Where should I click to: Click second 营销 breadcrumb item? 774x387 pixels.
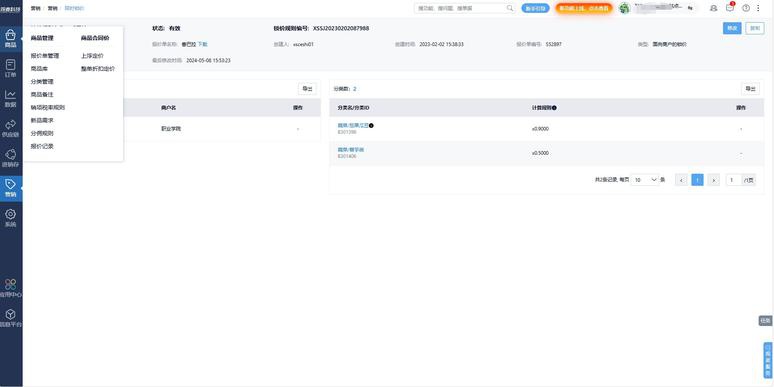[52, 8]
